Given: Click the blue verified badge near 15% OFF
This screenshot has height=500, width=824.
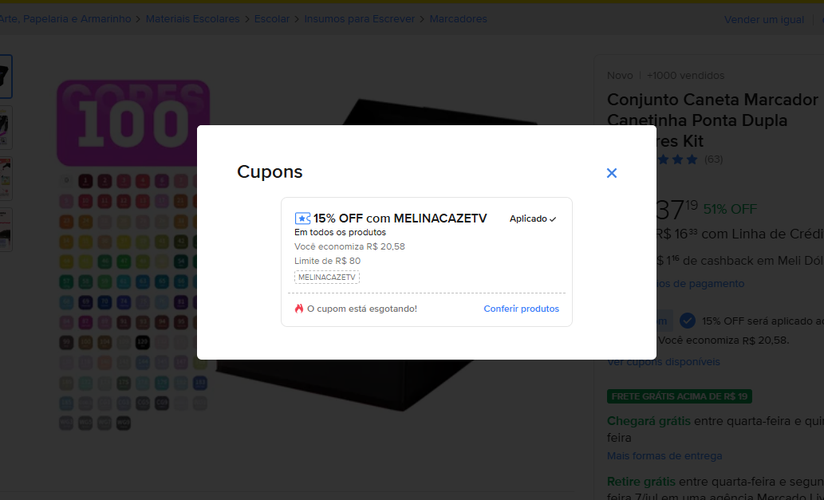Looking at the screenshot, I should pos(687,321).
